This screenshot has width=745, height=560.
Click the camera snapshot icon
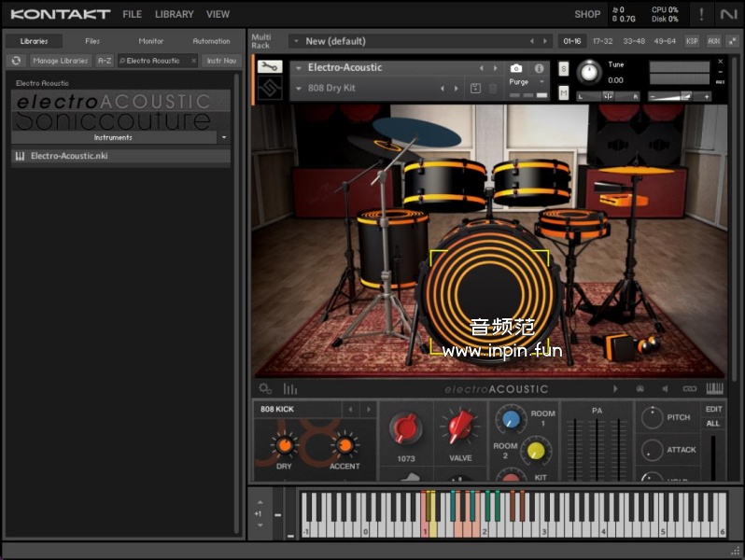tap(516, 68)
